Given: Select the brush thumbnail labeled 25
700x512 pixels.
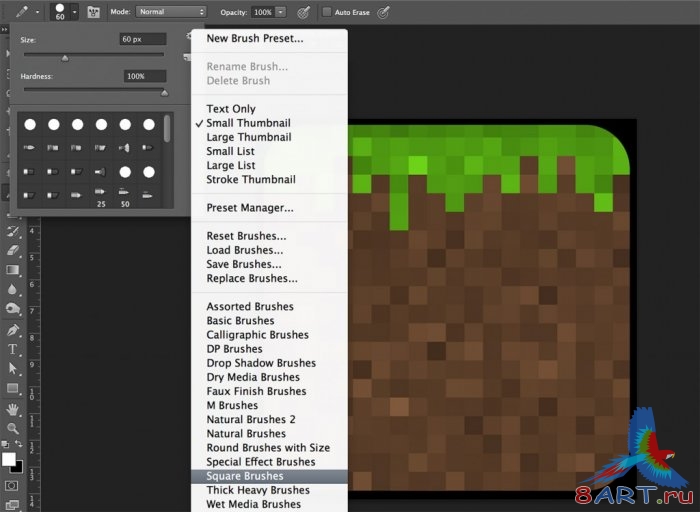Looking at the screenshot, I should point(101,197).
